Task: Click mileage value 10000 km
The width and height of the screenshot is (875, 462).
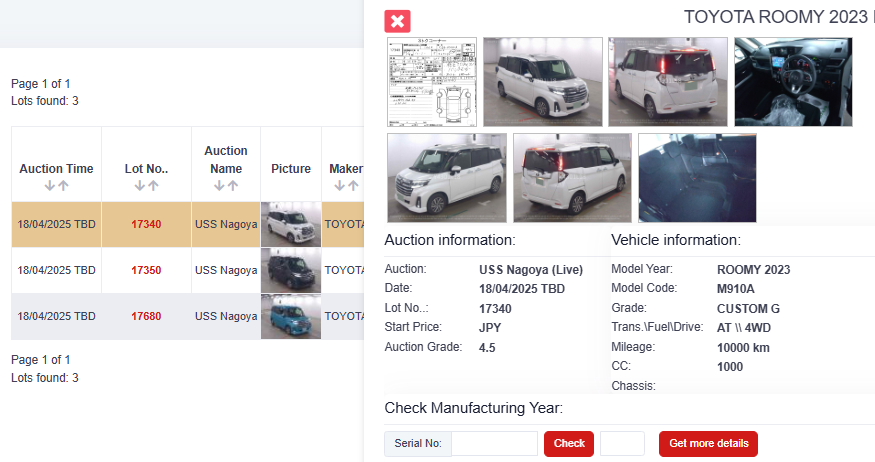Action: click(x=743, y=348)
